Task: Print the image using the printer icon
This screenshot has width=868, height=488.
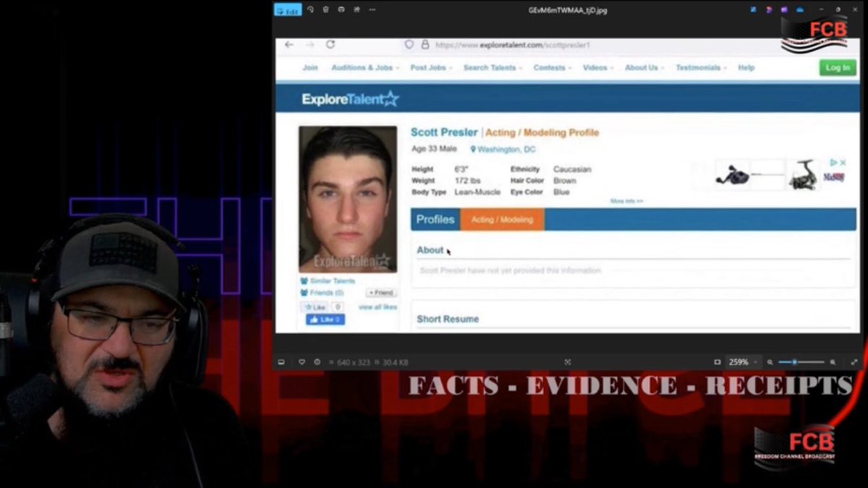Action: (x=341, y=9)
